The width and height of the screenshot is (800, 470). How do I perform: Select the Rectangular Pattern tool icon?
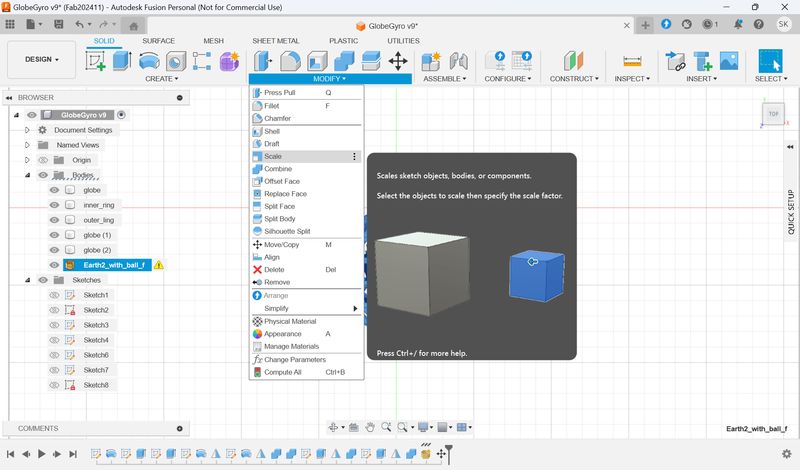[202, 61]
